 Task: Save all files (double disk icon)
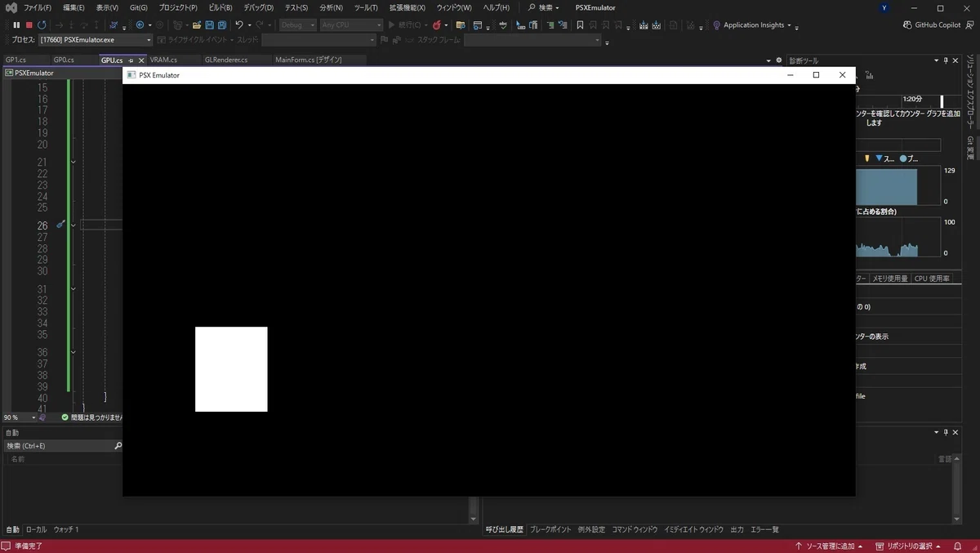[x=221, y=25]
